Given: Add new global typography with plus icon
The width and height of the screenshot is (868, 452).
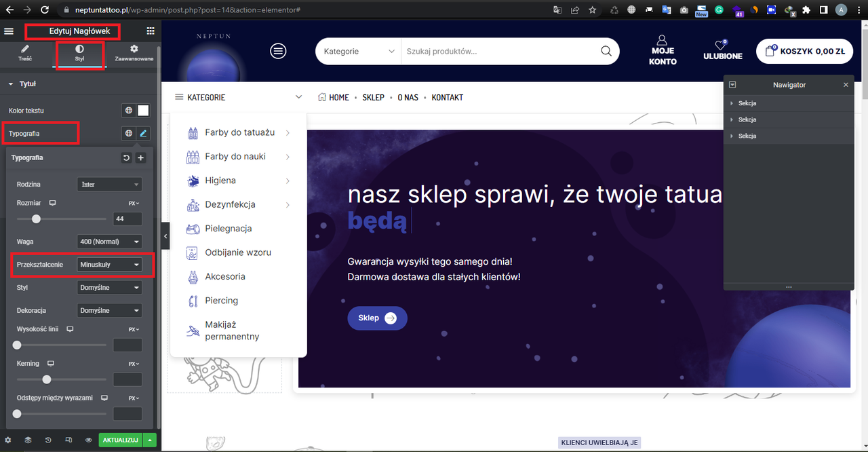Looking at the screenshot, I should (x=141, y=157).
